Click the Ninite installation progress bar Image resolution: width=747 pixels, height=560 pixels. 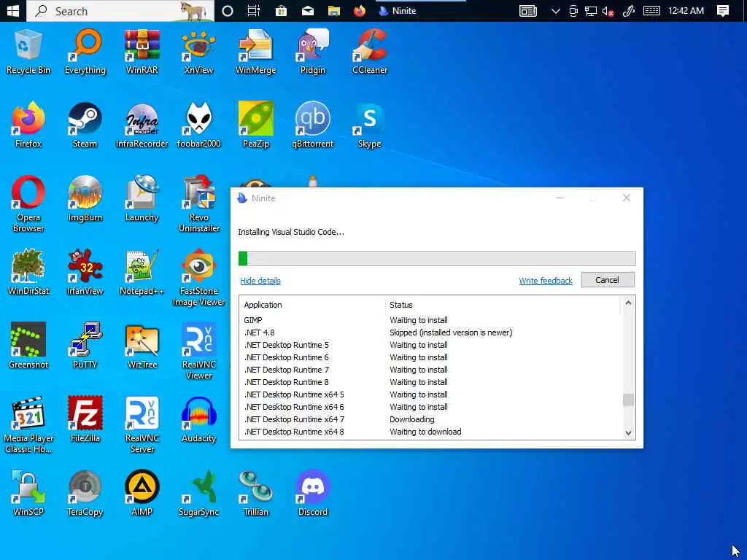pos(437,259)
